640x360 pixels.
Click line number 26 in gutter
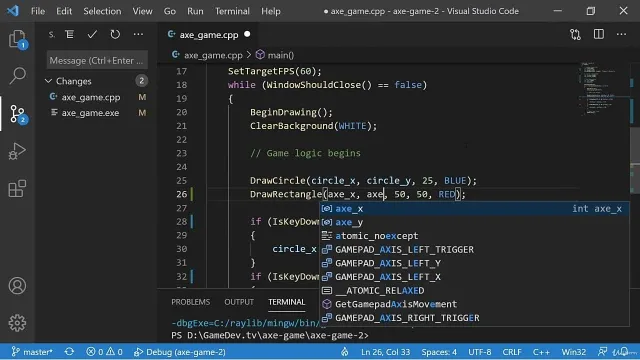pos(182,194)
